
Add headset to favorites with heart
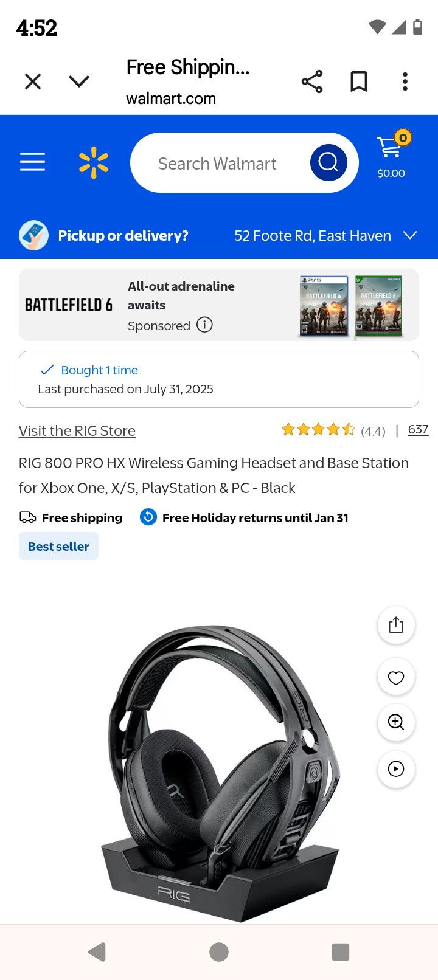coord(396,677)
